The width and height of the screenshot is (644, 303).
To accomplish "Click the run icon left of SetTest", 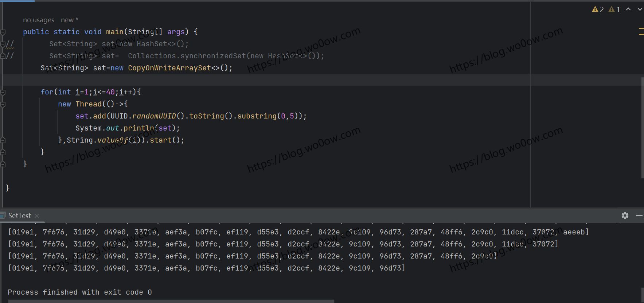I will pyautogui.click(x=3, y=215).
